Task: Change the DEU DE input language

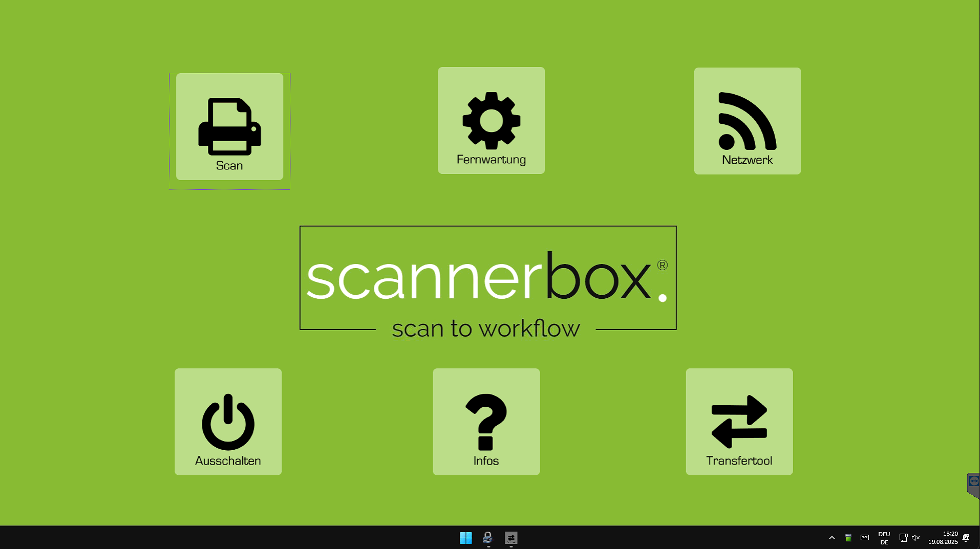Action: click(884, 538)
